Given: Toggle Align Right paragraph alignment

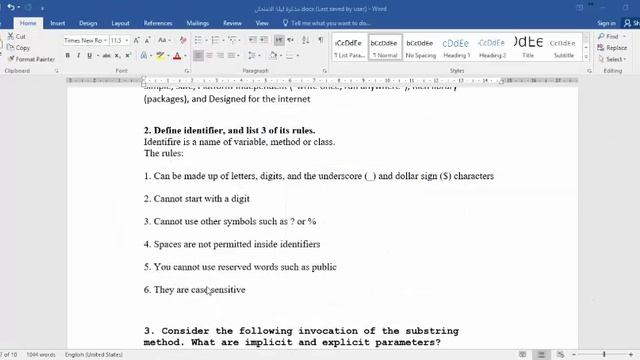Looking at the screenshot, I should click(220, 56).
